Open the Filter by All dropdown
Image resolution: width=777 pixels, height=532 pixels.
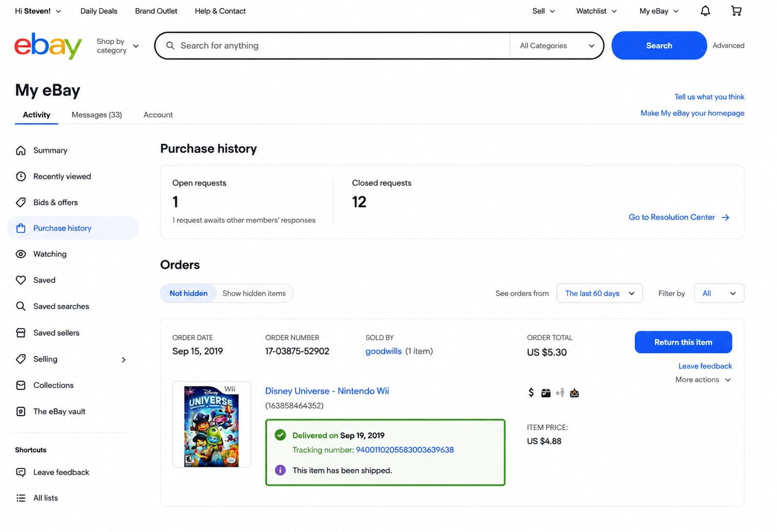coord(719,293)
